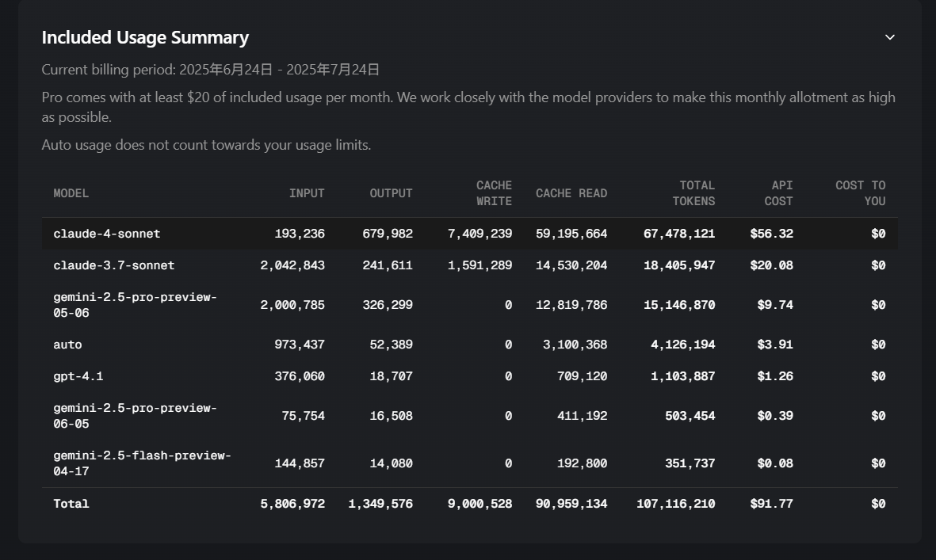Image resolution: width=936 pixels, height=560 pixels.
Task: Click output value 679,982
Action: coord(388,234)
